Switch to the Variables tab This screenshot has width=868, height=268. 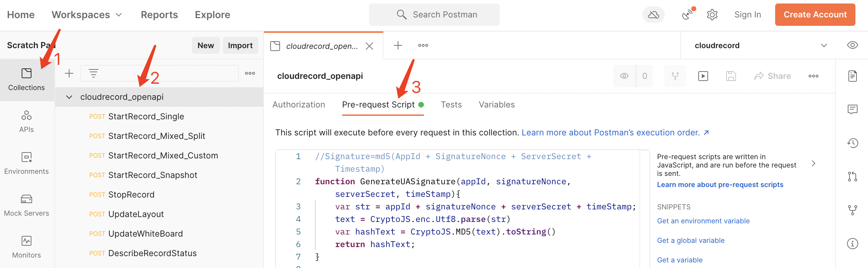click(496, 105)
